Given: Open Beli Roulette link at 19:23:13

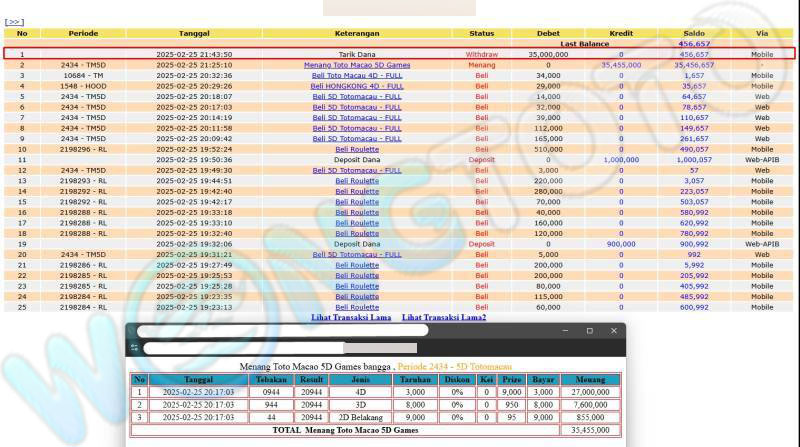Looking at the screenshot, I should (357, 307).
